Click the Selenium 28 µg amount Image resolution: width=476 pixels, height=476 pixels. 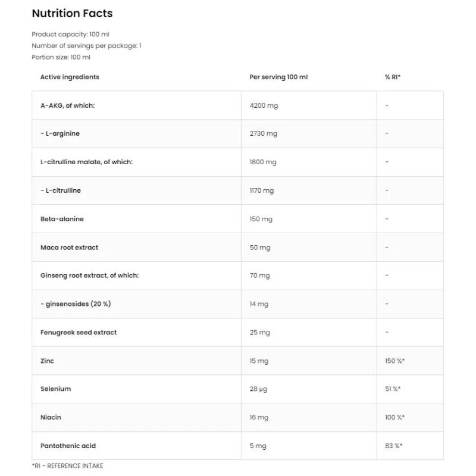pyautogui.click(x=259, y=389)
